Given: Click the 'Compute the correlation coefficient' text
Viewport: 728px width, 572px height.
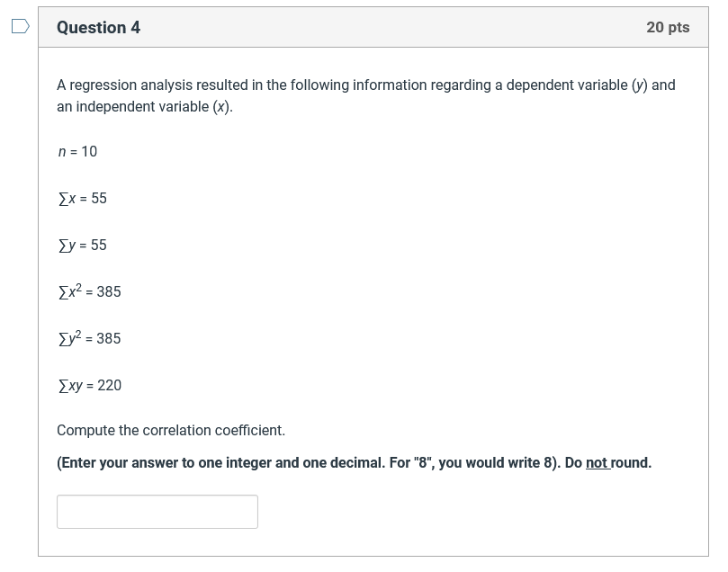Looking at the screenshot, I should point(171,430).
